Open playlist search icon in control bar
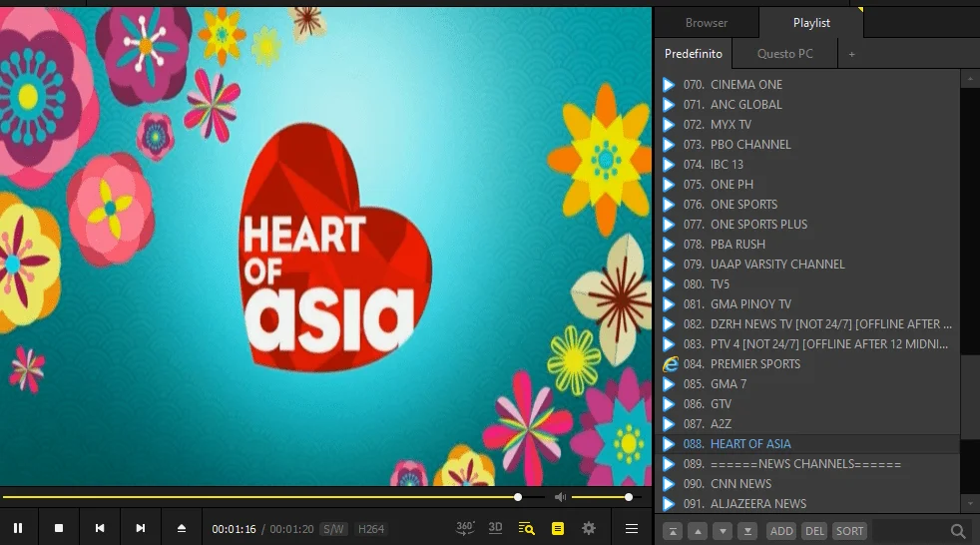 (x=526, y=528)
